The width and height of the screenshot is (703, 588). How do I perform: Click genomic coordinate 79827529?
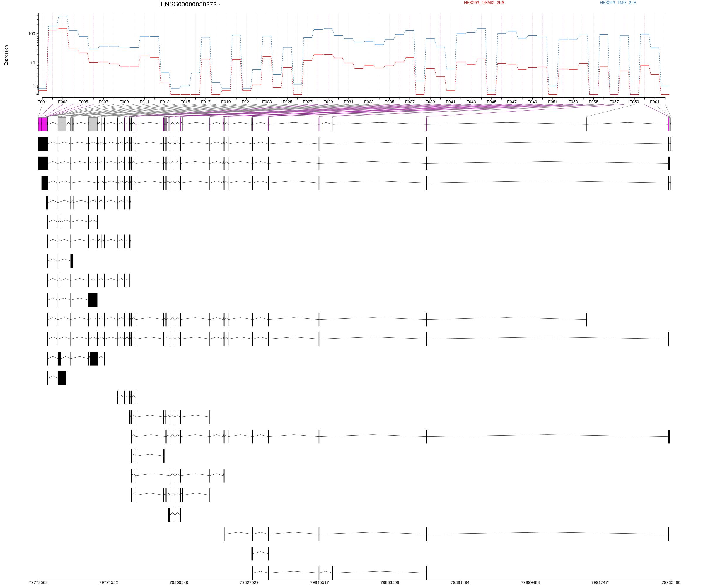(249, 582)
